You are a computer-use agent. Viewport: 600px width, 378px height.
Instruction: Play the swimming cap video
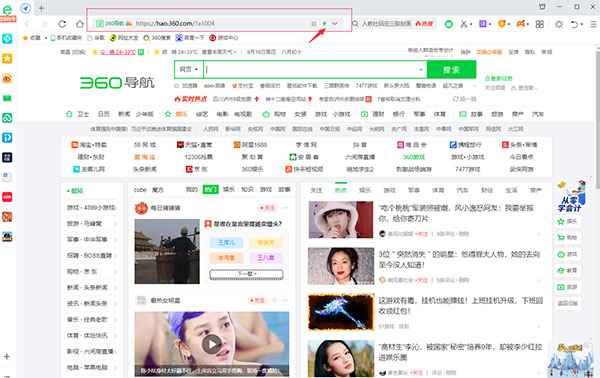click(212, 344)
